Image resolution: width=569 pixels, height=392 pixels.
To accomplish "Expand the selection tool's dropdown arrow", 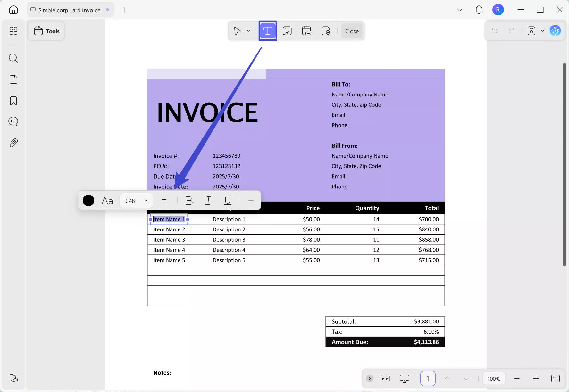I will (x=248, y=31).
